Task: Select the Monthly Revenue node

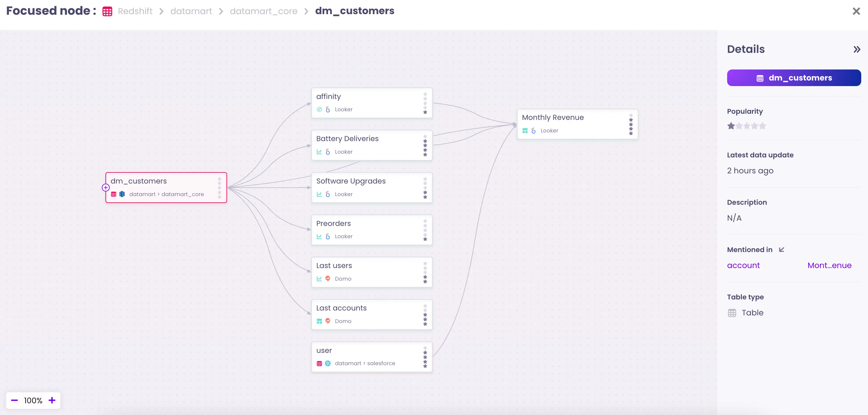Action: coord(577,124)
